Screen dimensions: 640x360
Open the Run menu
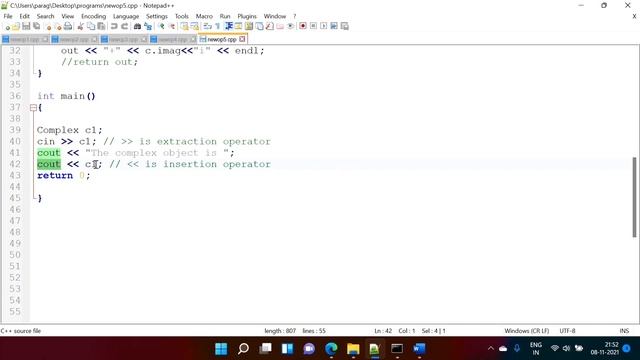pos(225,16)
